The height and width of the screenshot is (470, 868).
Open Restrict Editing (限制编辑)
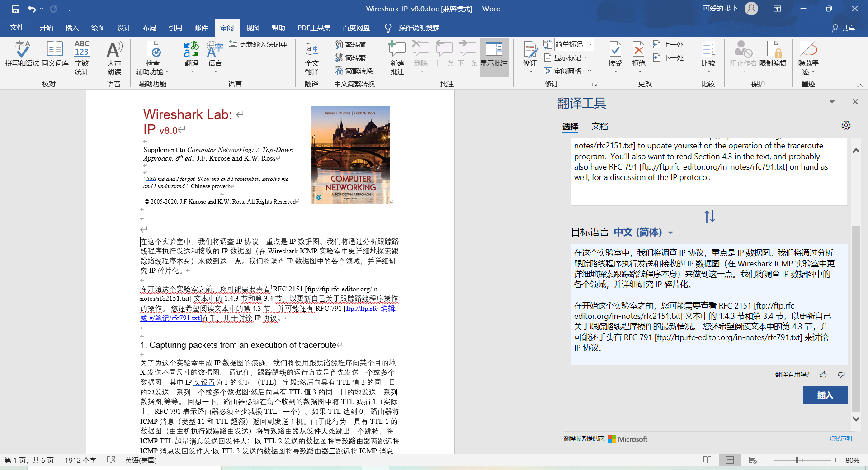[x=773, y=54]
